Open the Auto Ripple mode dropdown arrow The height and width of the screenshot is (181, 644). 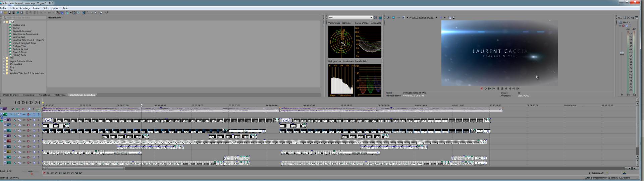coord(71,12)
